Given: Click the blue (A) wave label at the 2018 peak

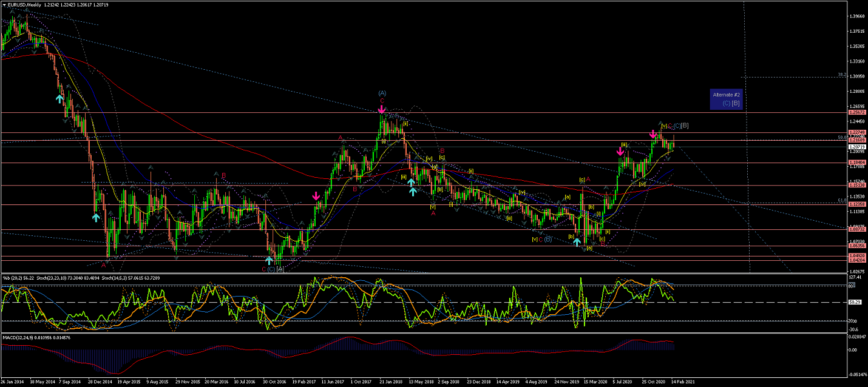Looking at the screenshot, I should click(x=382, y=93).
